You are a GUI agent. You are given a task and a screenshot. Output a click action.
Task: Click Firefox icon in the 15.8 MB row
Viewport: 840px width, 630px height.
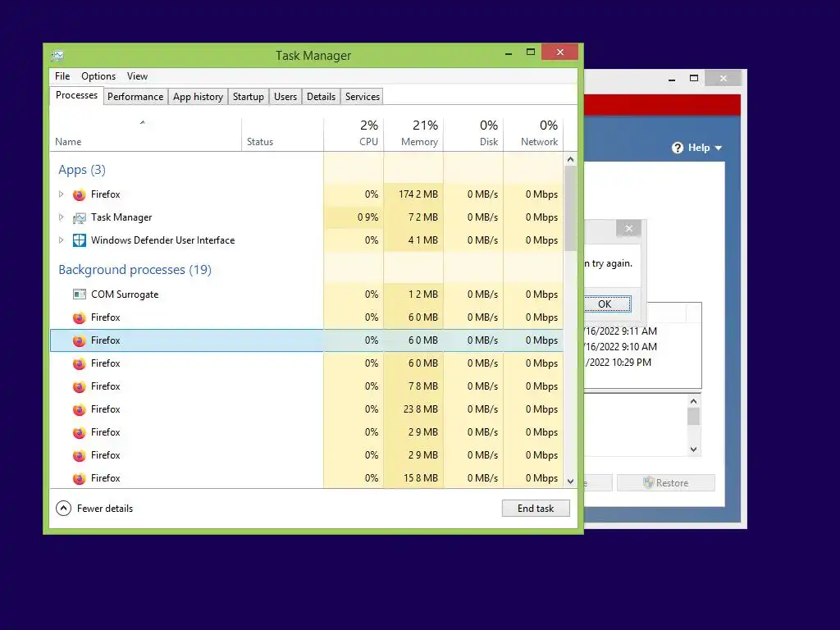(x=80, y=478)
